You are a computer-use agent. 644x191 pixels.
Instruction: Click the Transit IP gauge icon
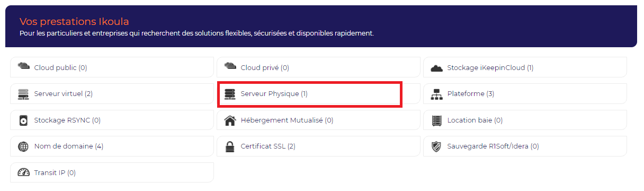pyautogui.click(x=23, y=172)
